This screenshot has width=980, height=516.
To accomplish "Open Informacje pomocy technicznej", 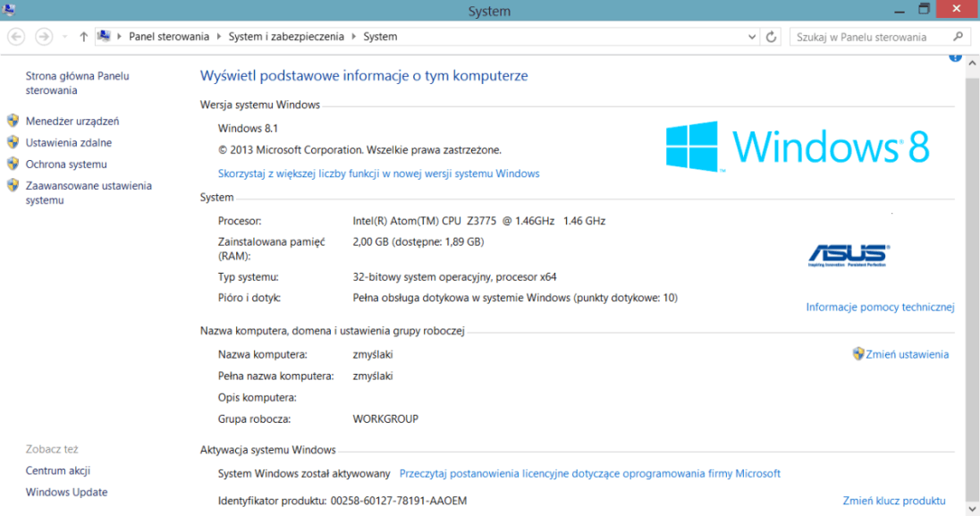I will [880, 307].
